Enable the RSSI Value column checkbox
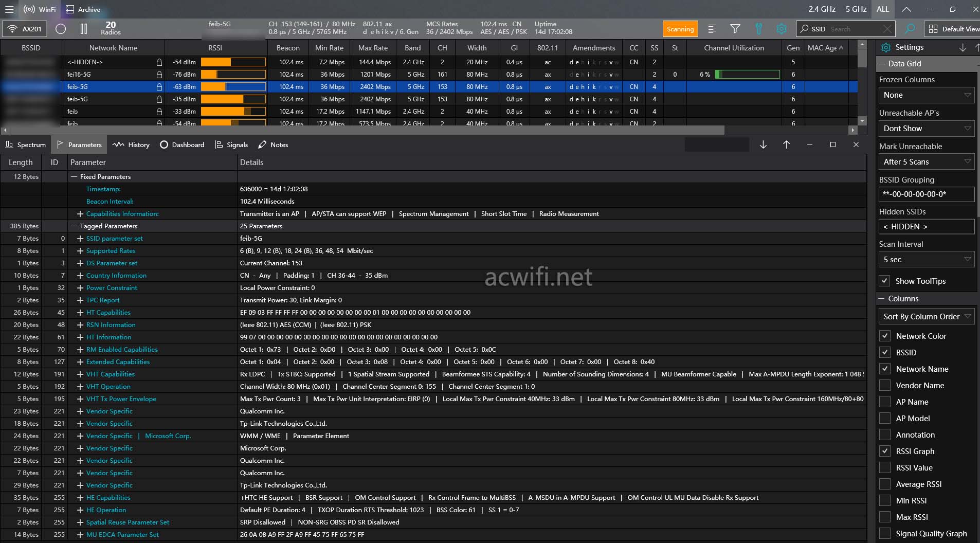980x543 pixels. [x=884, y=467]
